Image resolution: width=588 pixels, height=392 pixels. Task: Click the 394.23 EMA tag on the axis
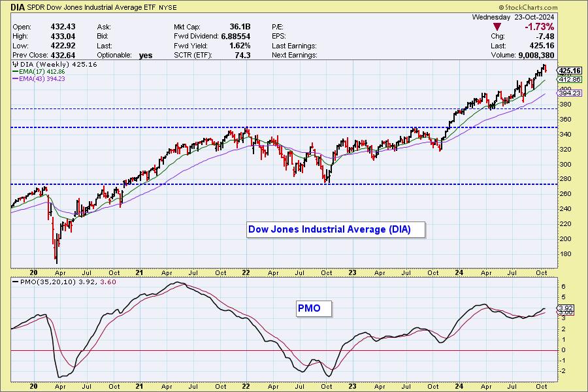(x=570, y=93)
